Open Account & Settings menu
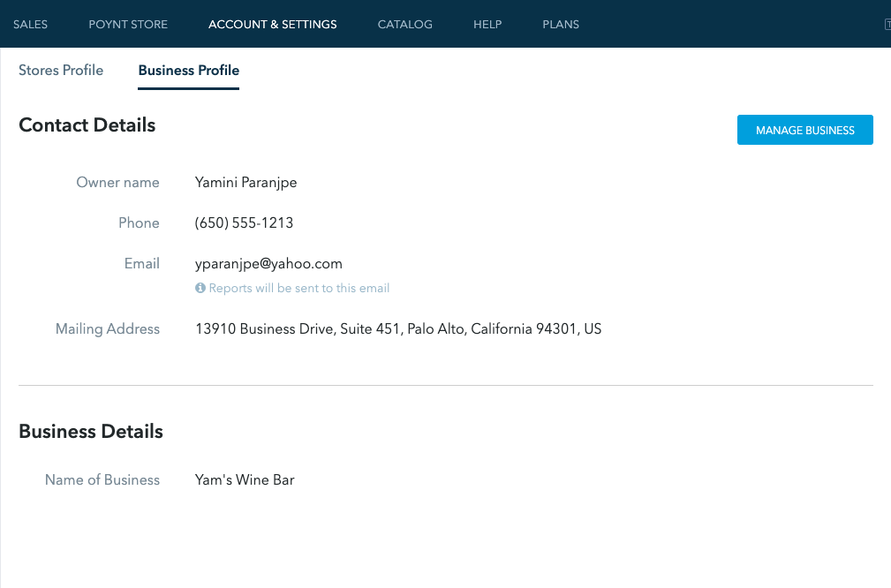 (x=272, y=25)
